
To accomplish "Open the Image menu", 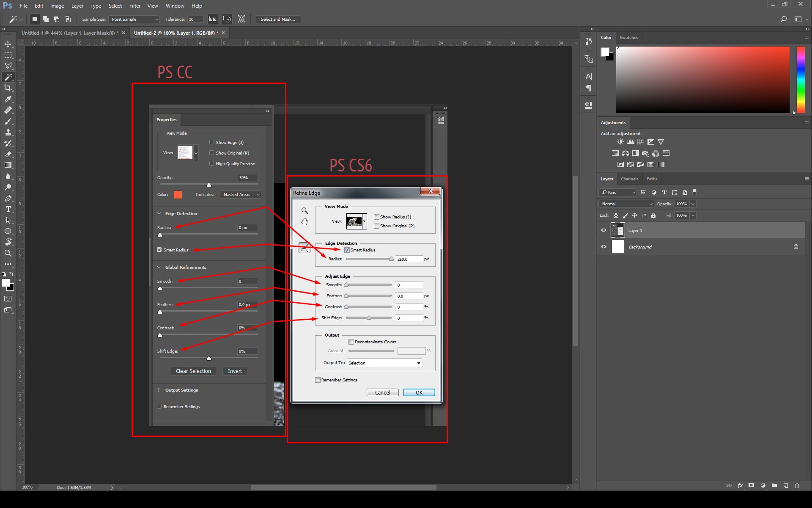I will [57, 6].
